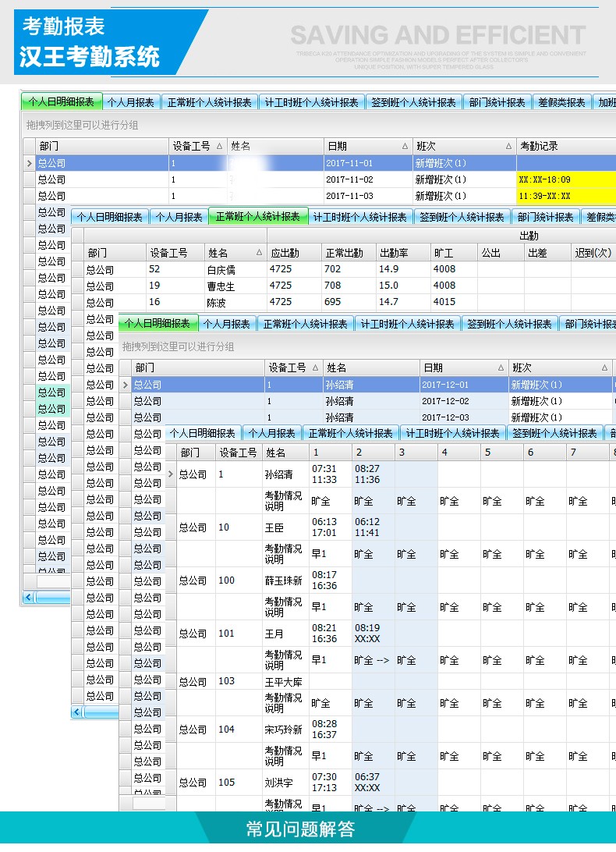Image resolution: width=616 pixels, height=852 pixels.
Task: Click the 姓名 sort arrow in statistics window
Action: tap(259, 253)
